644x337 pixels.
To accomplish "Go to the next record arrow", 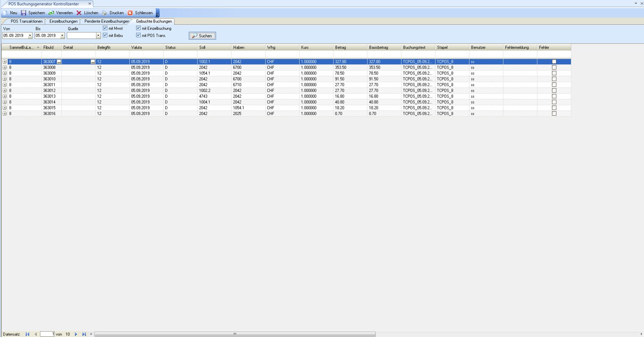I will pos(76,334).
